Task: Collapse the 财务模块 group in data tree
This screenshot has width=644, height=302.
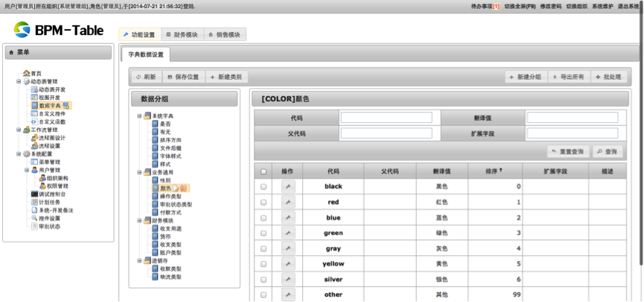Action: (x=139, y=221)
